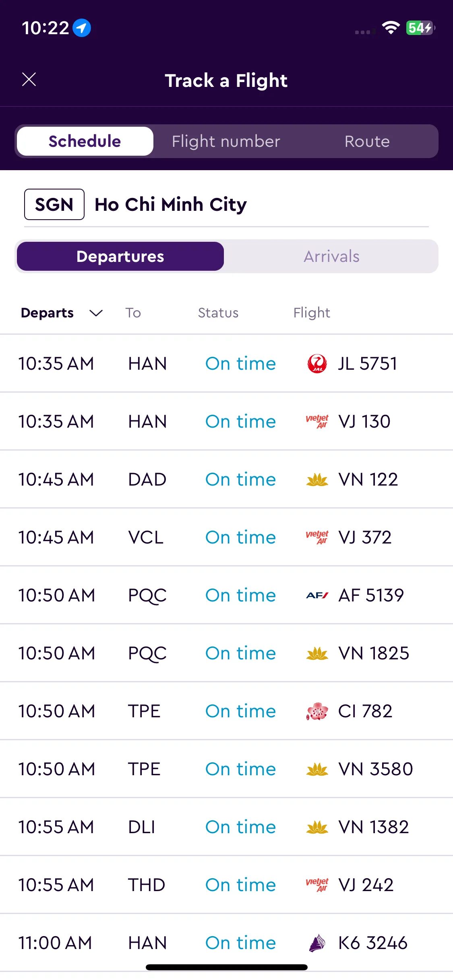Select the Schedule search mode

(x=85, y=141)
